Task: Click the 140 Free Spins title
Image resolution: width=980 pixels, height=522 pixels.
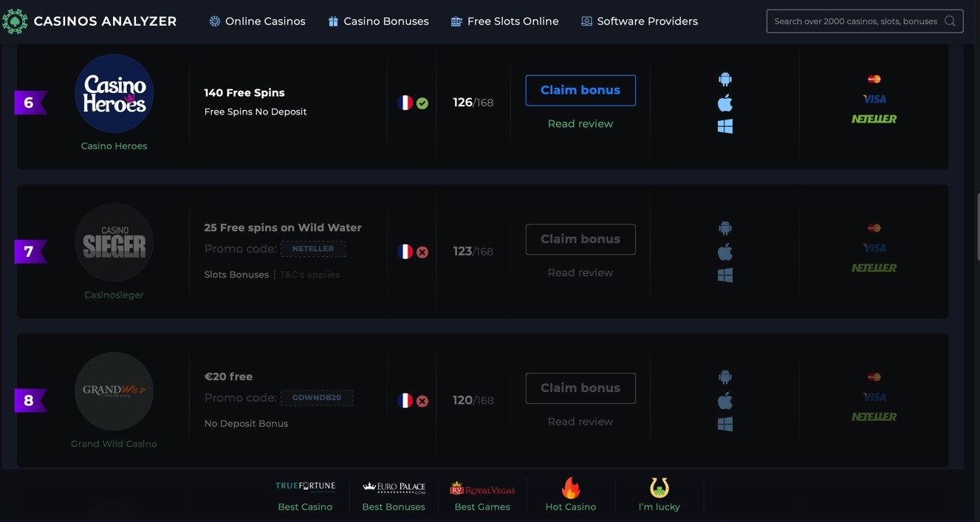Action: point(244,93)
